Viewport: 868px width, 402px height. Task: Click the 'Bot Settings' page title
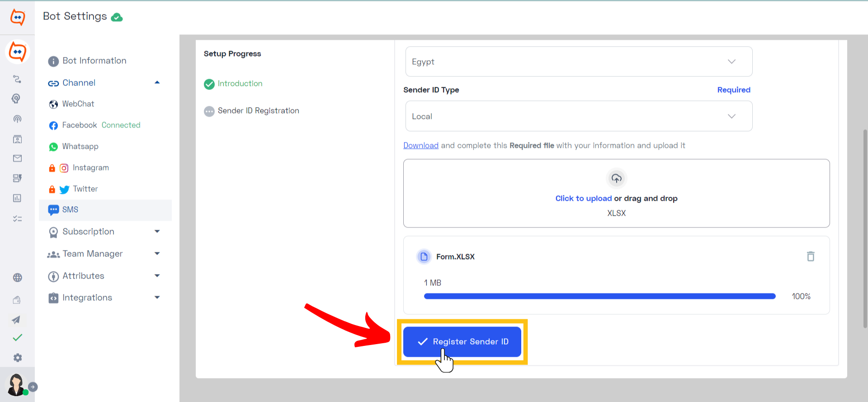point(75,16)
